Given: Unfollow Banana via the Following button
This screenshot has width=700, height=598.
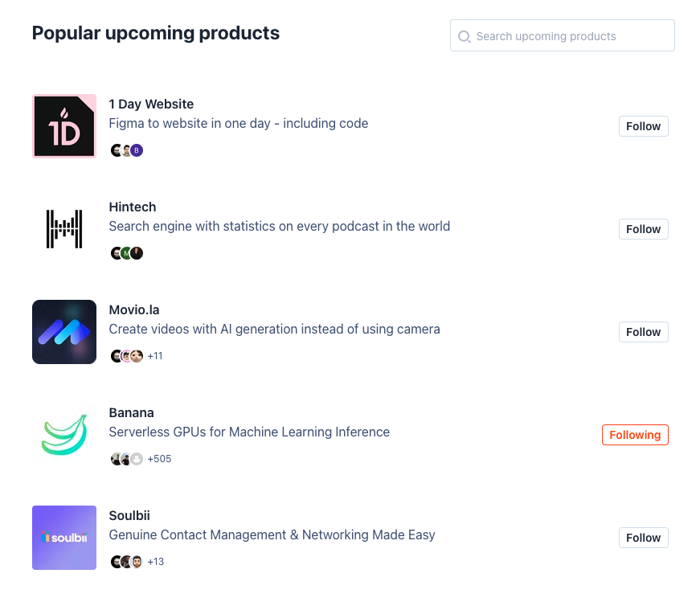Looking at the screenshot, I should [635, 435].
